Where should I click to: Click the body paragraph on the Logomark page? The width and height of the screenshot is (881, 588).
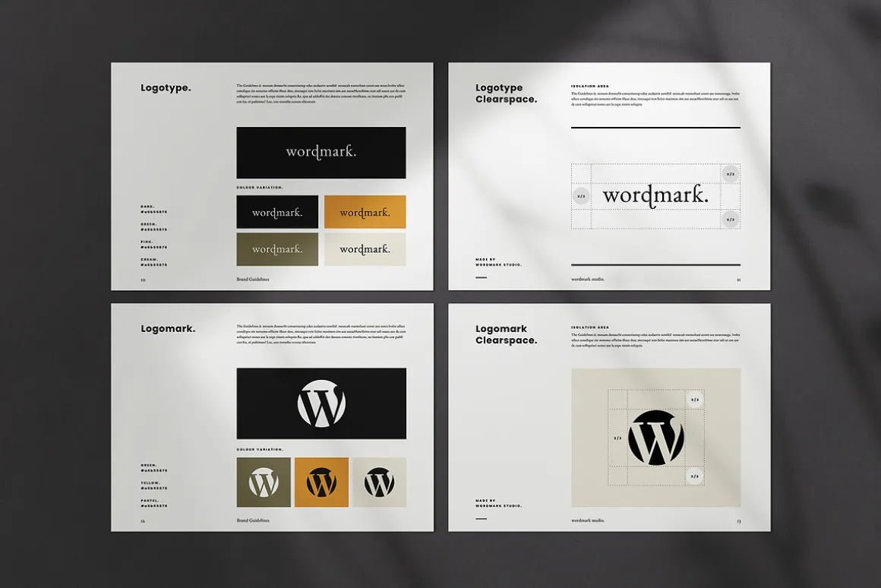(321, 334)
